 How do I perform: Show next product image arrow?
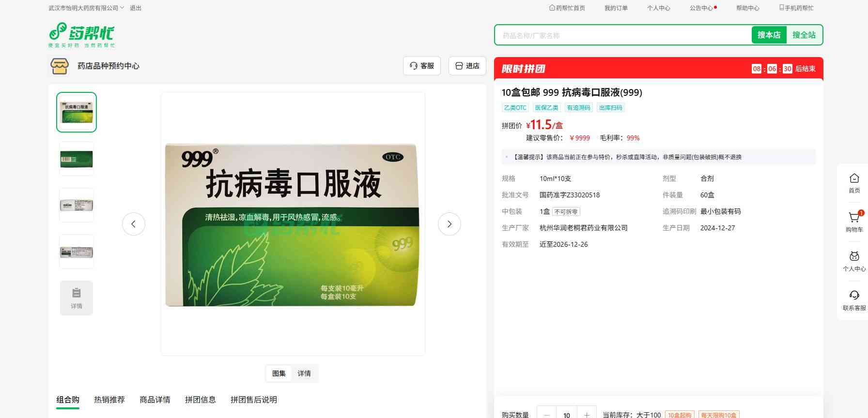tap(449, 224)
